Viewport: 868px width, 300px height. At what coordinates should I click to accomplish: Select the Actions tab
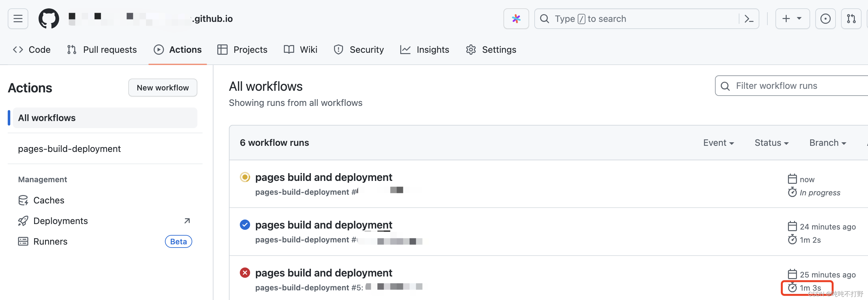pyautogui.click(x=177, y=50)
